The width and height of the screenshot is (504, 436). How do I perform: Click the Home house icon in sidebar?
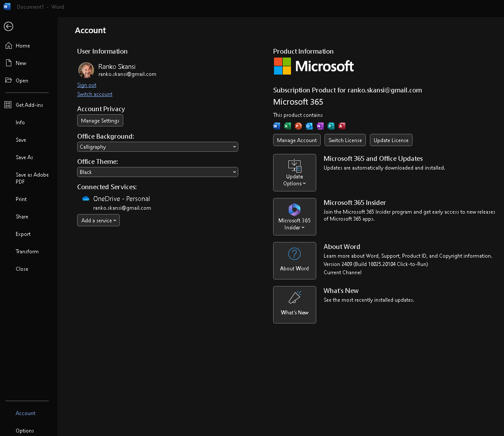point(9,46)
